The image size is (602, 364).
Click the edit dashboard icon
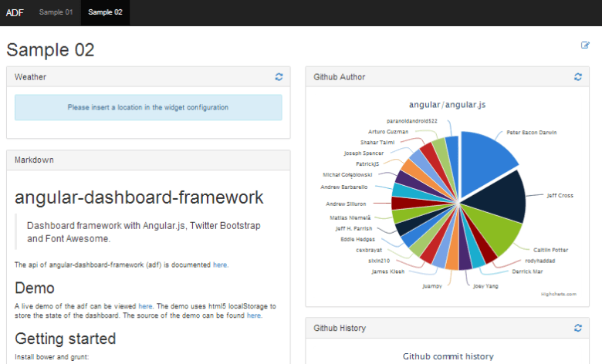[x=585, y=45]
